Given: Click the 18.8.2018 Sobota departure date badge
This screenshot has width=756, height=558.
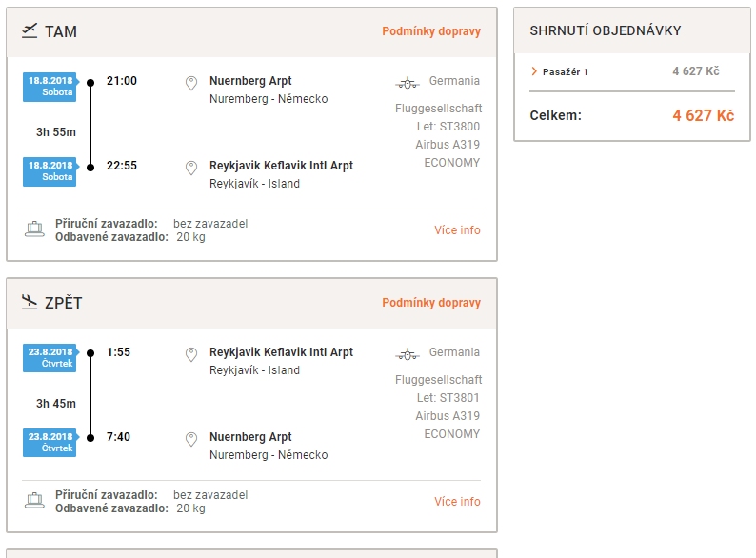Looking at the screenshot, I should coord(50,87).
